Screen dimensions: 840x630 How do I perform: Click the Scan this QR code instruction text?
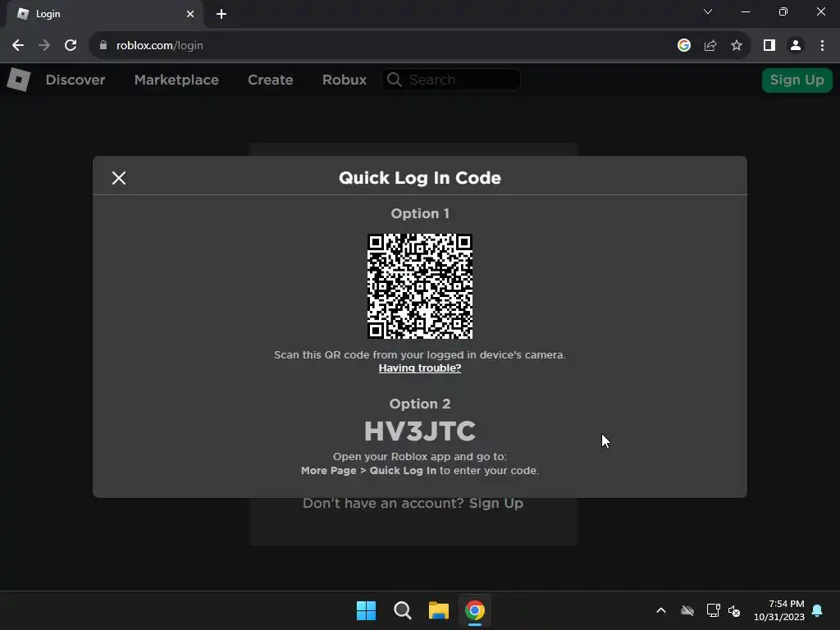(x=419, y=354)
